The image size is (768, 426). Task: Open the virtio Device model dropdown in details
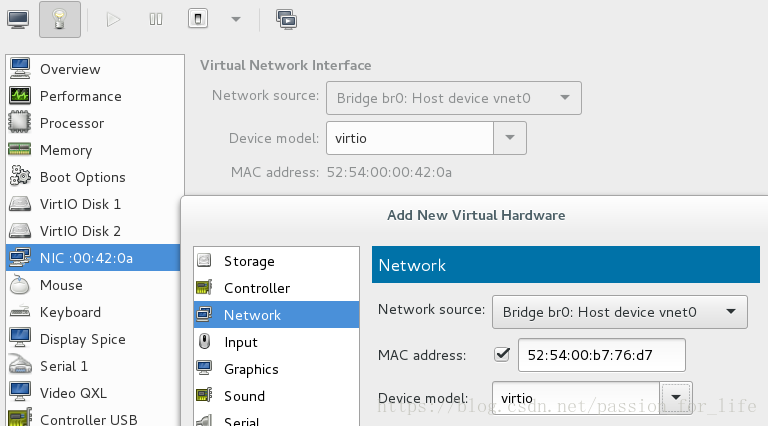[x=510, y=138]
